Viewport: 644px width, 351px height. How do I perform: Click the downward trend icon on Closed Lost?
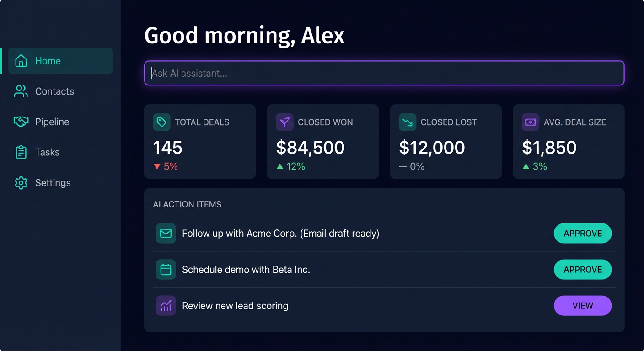pyautogui.click(x=407, y=122)
